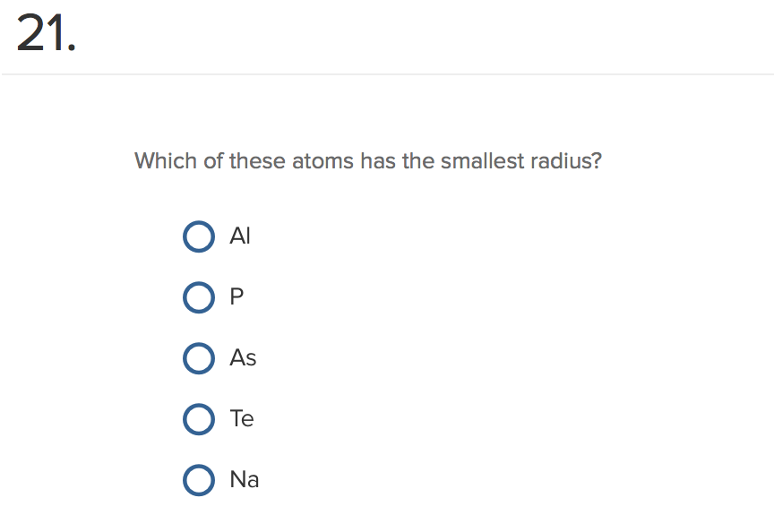Pick the middle answer option As
The height and width of the screenshot is (532, 774).
(199, 358)
